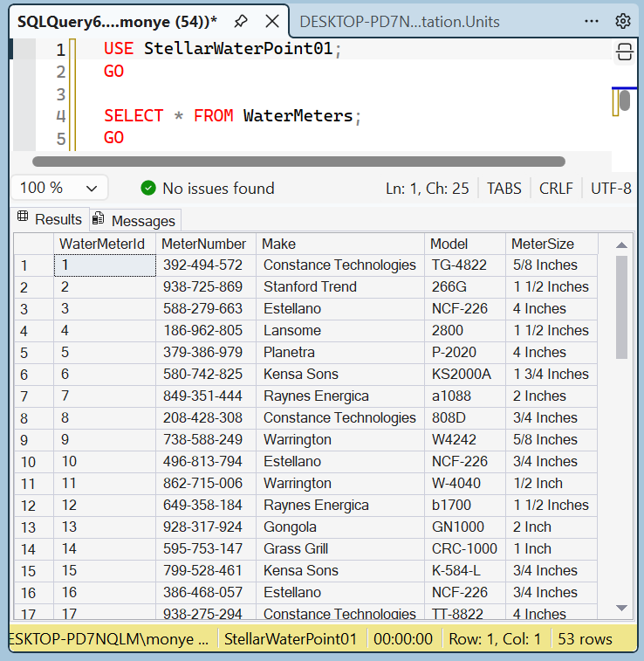Select cell Gongola
The height and width of the screenshot is (661, 644).
click(x=340, y=527)
